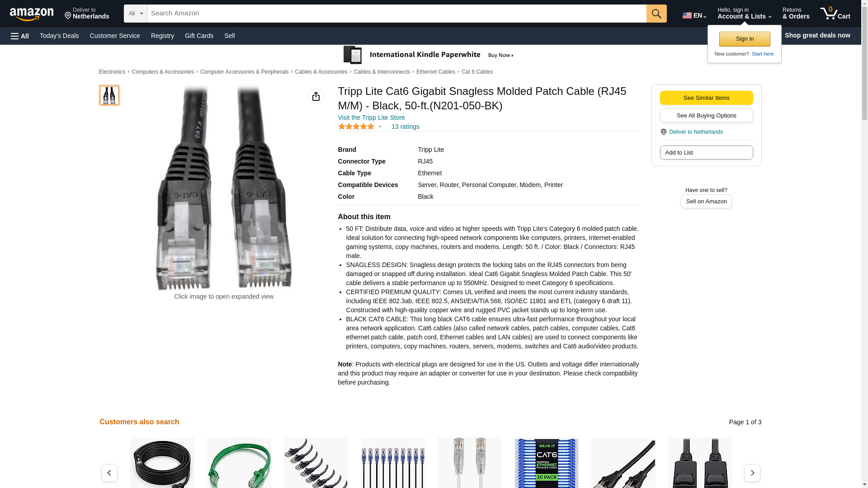
Task: Select the product thumbnail image
Action: coord(109,95)
